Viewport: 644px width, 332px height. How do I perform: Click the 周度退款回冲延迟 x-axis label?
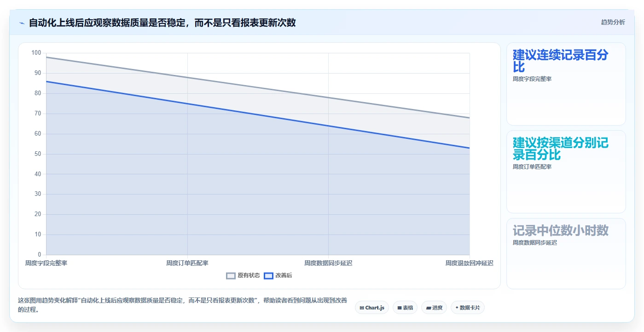click(x=469, y=263)
